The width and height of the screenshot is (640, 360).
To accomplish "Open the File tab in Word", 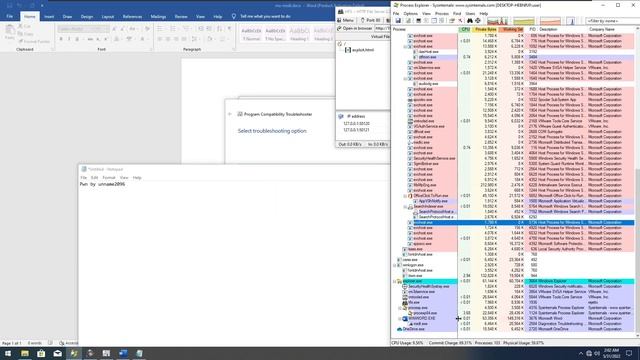I will 9,16.
